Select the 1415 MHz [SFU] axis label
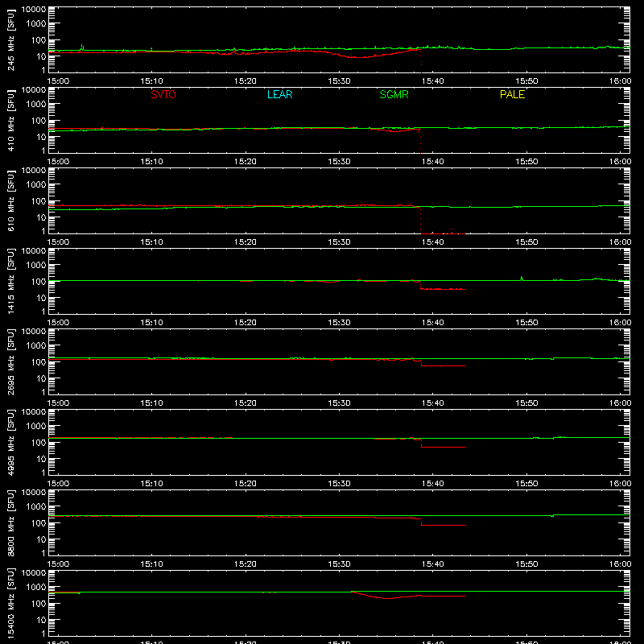 click(10, 281)
